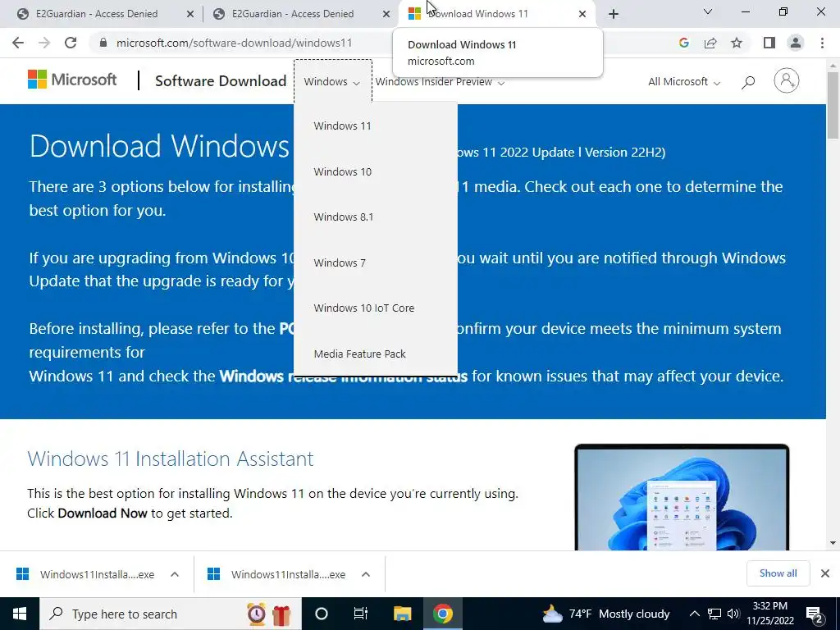Open the weather widget 74°F
The height and width of the screenshot is (630, 840).
[x=606, y=614]
